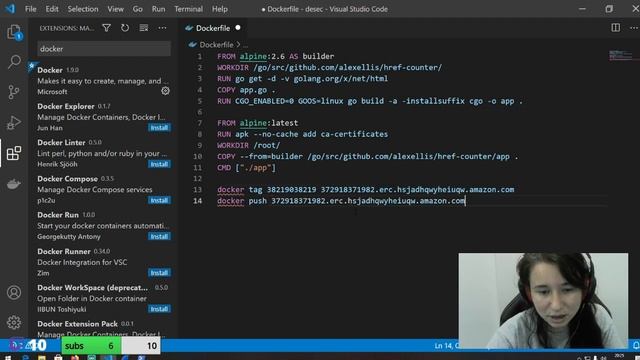Viewport: 640px width, 360px height.
Task: Click the docker tag line
Action: click(x=365, y=190)
